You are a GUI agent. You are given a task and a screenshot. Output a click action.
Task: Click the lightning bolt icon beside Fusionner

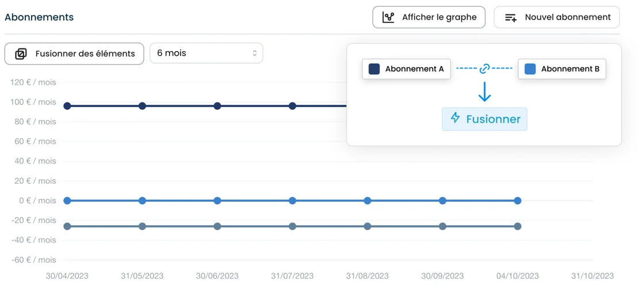coord(455,118)
